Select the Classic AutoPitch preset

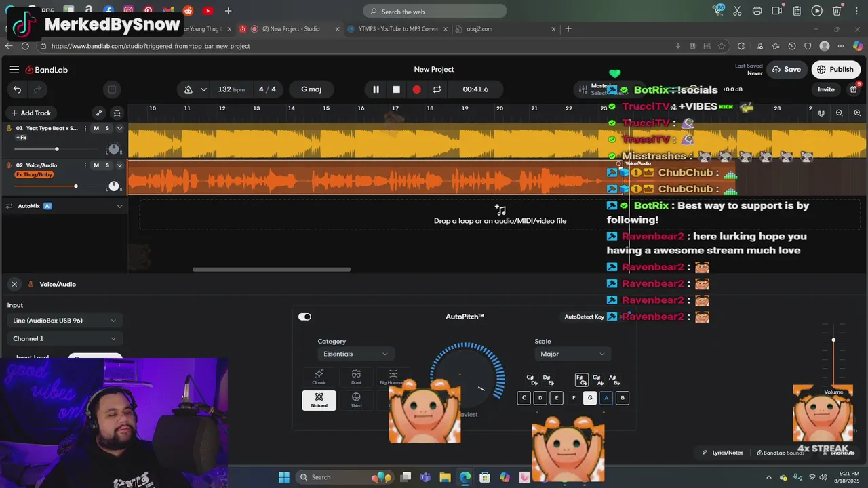point(319,377)
